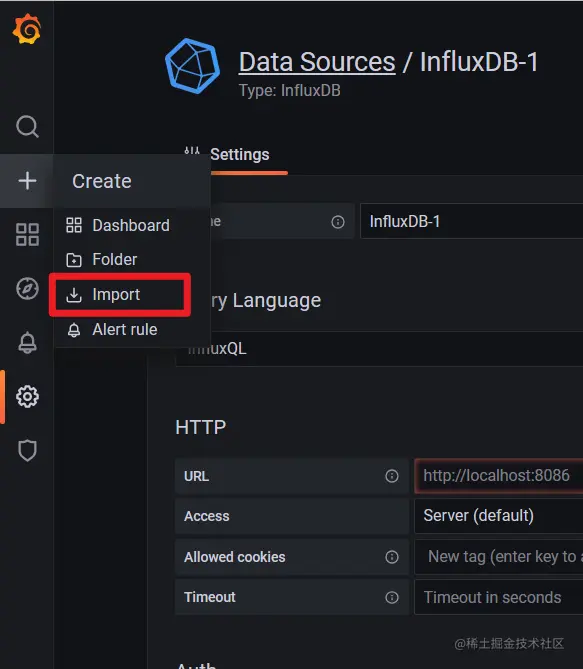Click the Timeout in seconds input
583x669 pixels.
pos(498,597)
